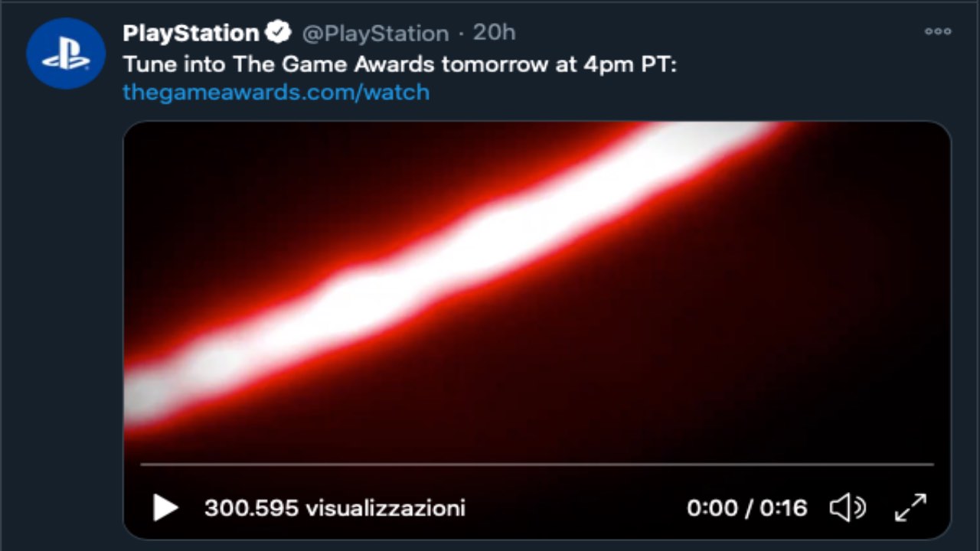Click the 0:16 total duration label

click(783, 508)
